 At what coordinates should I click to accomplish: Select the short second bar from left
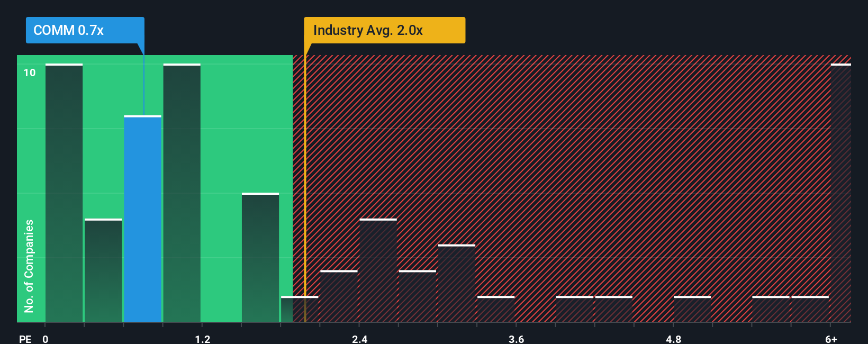click(103, 270)
